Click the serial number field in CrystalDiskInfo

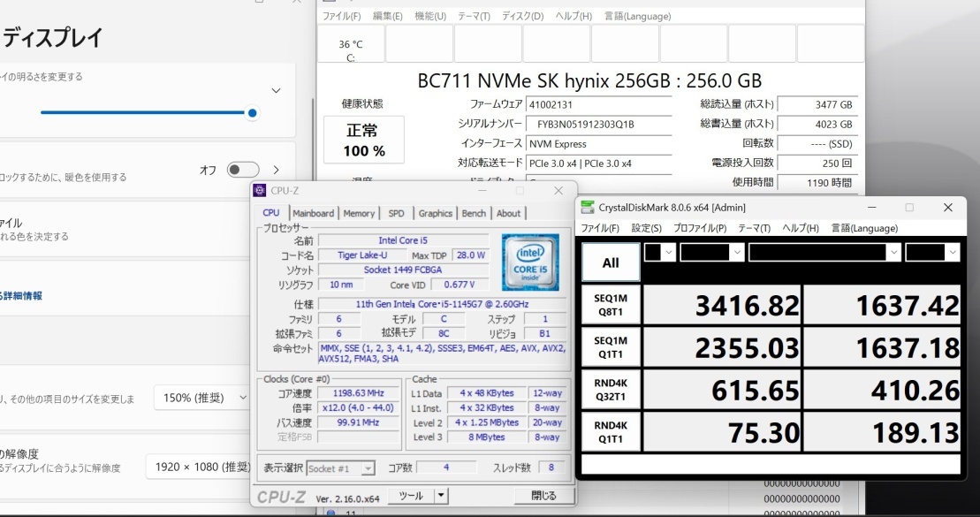[598, 124]
